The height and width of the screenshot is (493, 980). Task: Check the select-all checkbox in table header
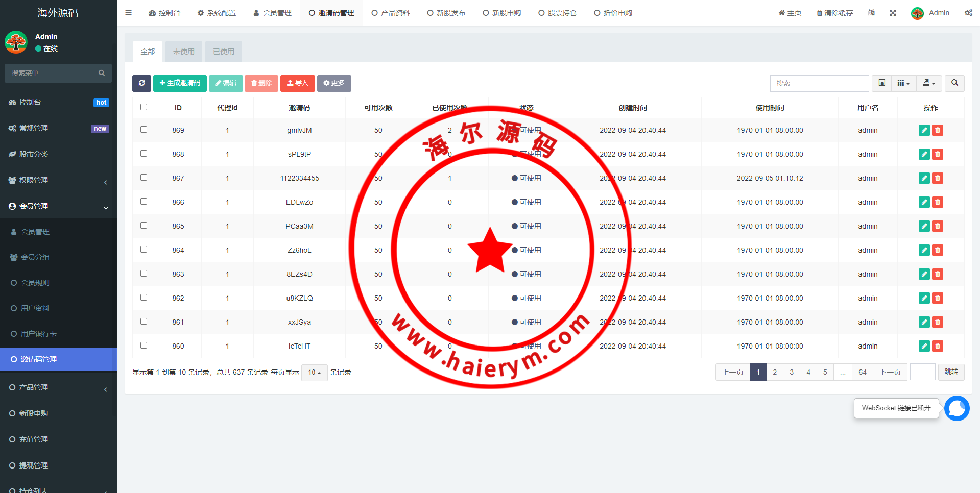144,107
